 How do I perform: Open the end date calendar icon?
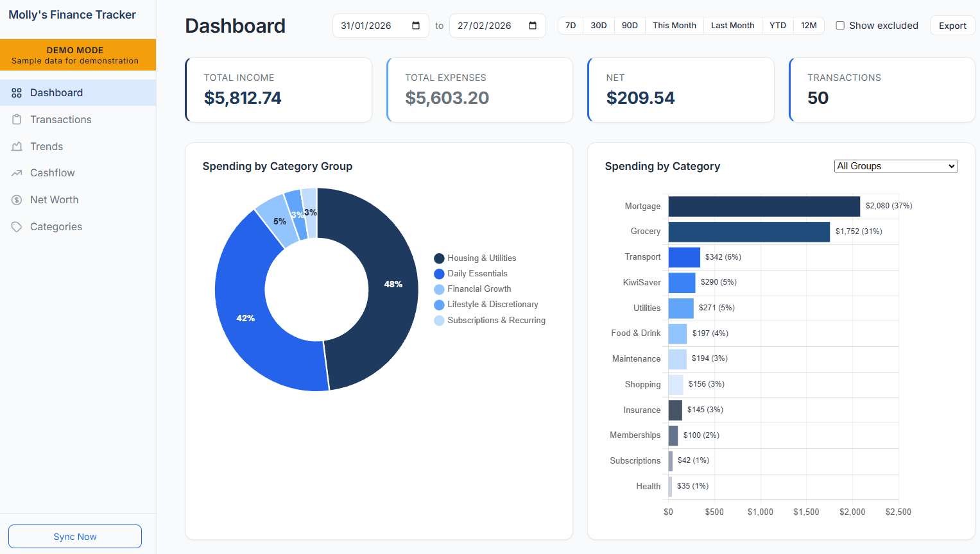(x=533, y=25)
